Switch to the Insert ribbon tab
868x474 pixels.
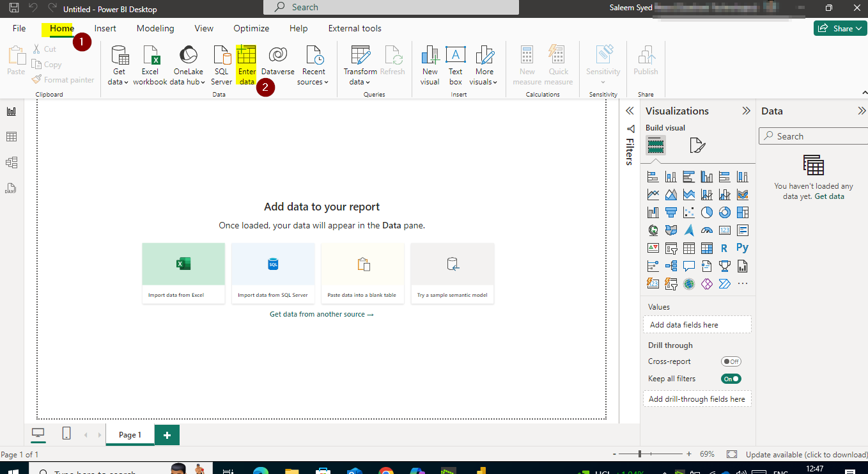click(x=105, y=28)
